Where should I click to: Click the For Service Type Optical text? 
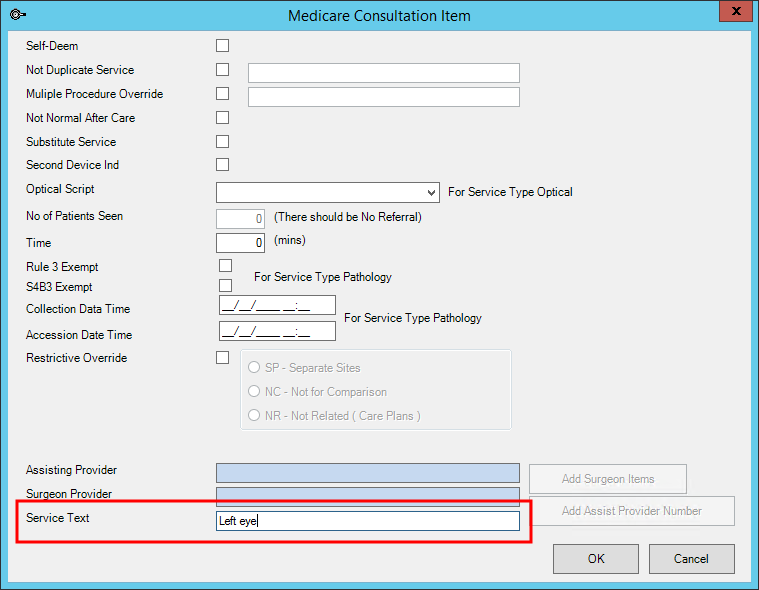[x=510, y=192]
